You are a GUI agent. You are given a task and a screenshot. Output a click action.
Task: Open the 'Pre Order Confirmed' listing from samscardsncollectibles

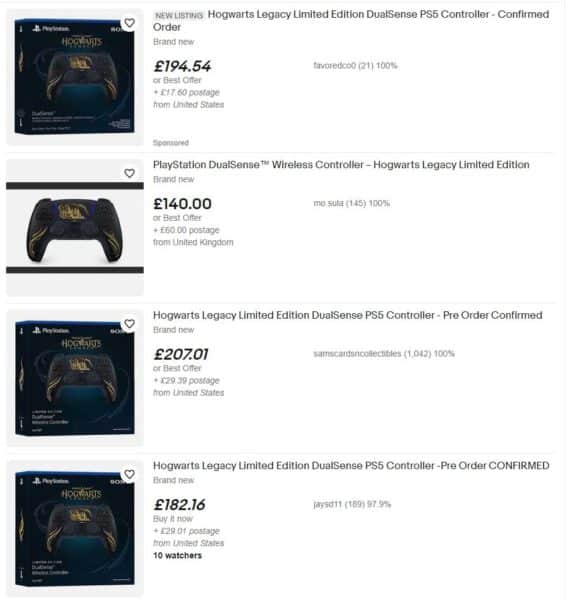348,315
